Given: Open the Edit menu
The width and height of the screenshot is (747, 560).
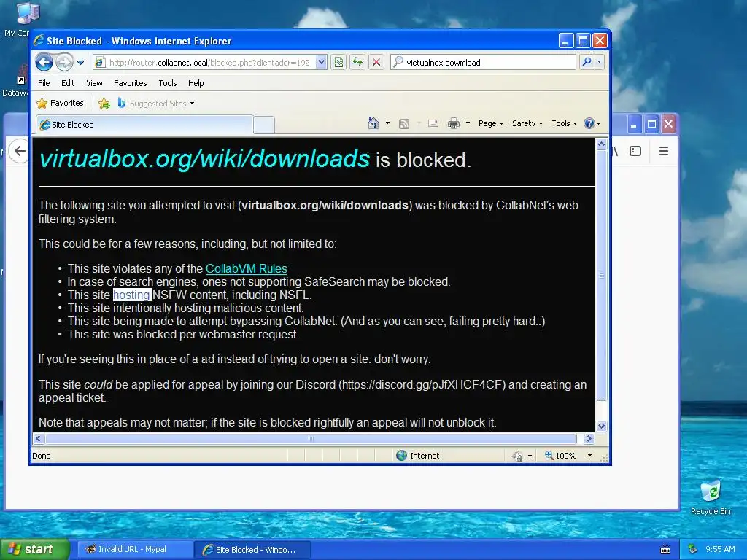Looking at the screenshot, I should 68,83.
